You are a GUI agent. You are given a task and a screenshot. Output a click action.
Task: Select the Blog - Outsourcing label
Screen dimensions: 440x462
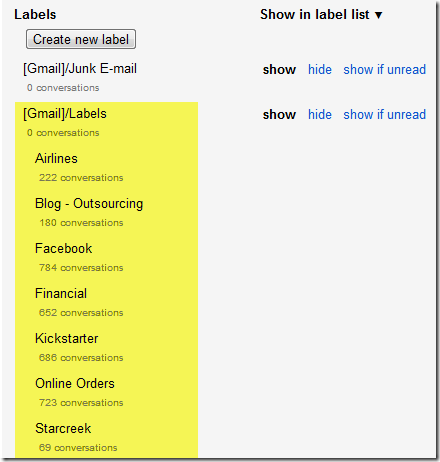89,204
